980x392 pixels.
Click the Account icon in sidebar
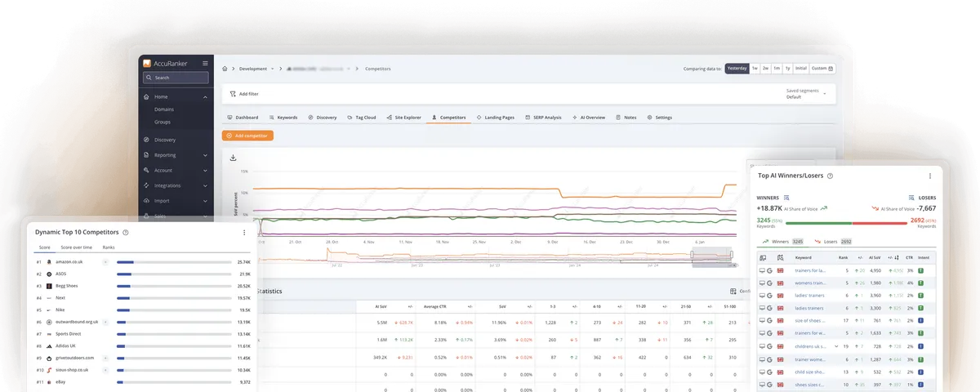coord(146,171)
